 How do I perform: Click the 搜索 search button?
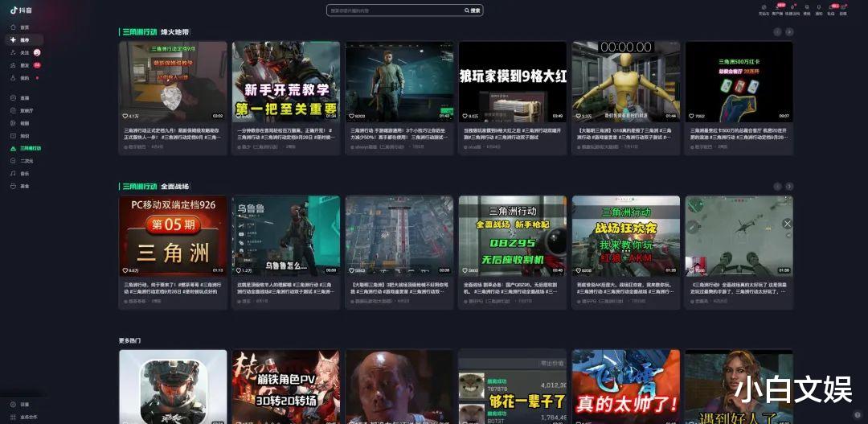pos(473,10)
